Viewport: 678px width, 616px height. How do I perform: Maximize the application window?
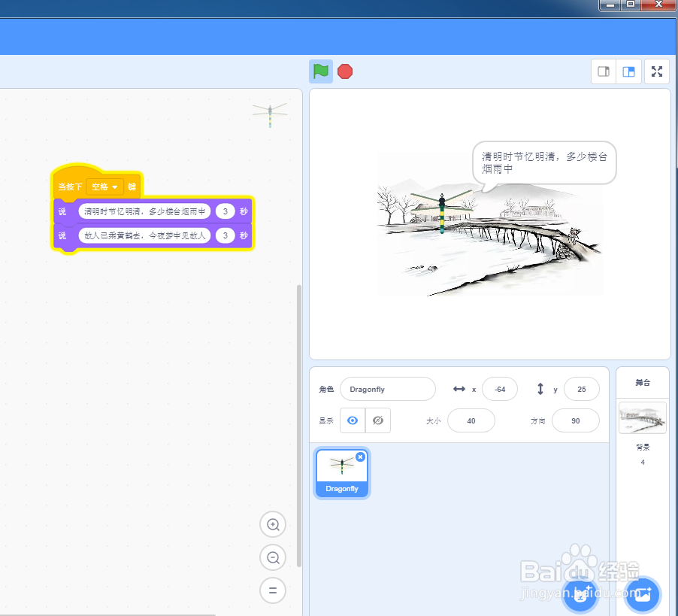click(631, 5)
